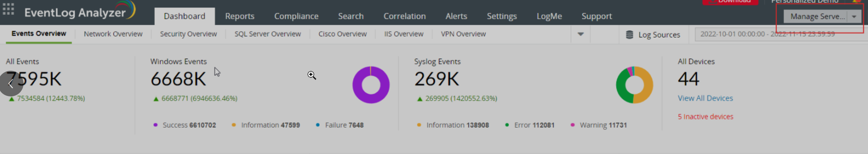Open the View All Devices link

tap(705, 98)
